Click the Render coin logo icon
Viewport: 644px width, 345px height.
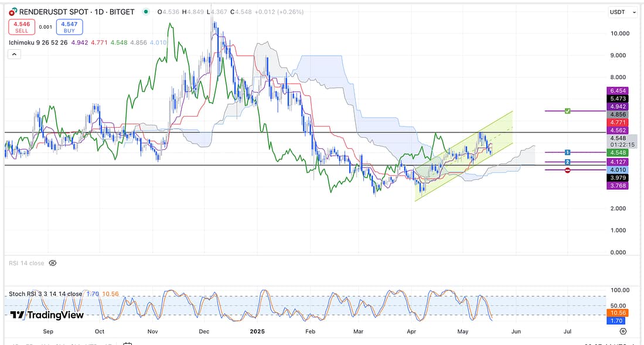tap(12, 12)
